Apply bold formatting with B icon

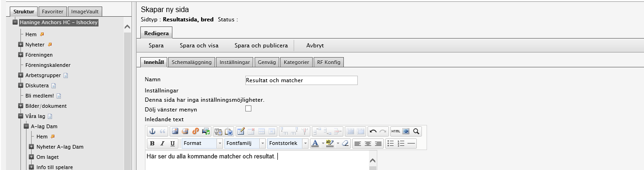[152, 144]
